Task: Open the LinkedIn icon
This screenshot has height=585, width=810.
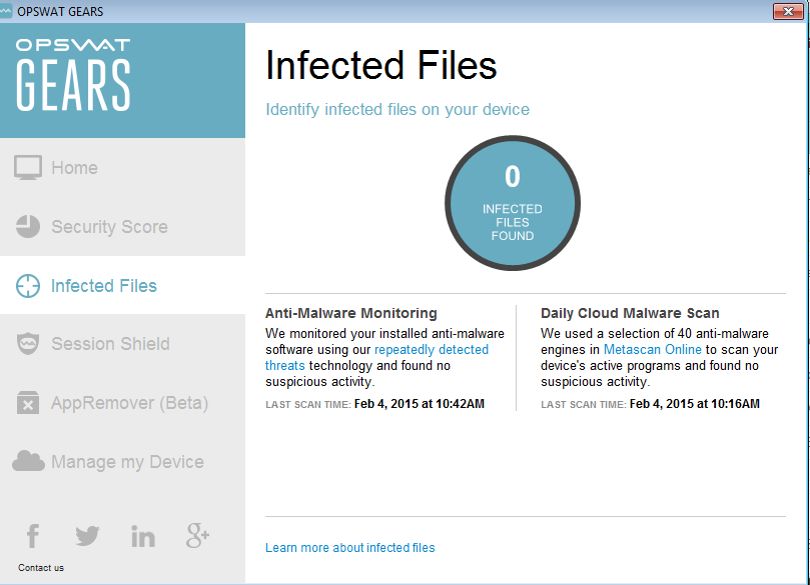Action: [x=143, y=536]
